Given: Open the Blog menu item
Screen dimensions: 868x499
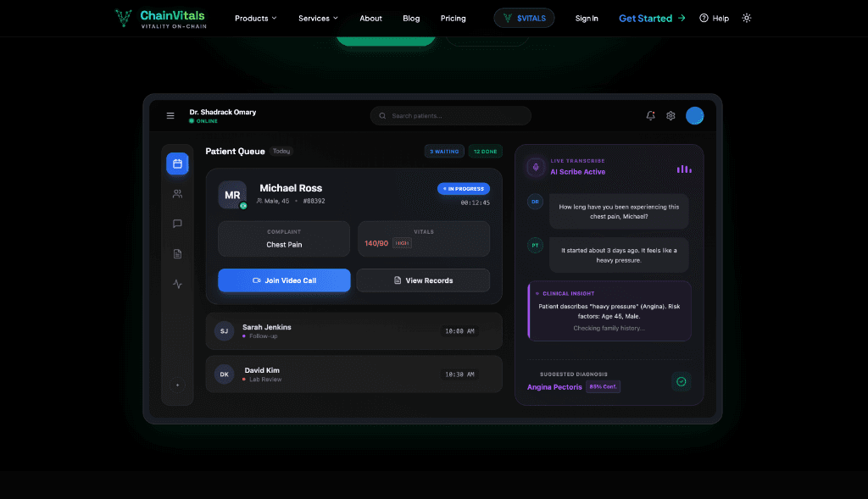Looking at the screenshot, I should [411, 18].
